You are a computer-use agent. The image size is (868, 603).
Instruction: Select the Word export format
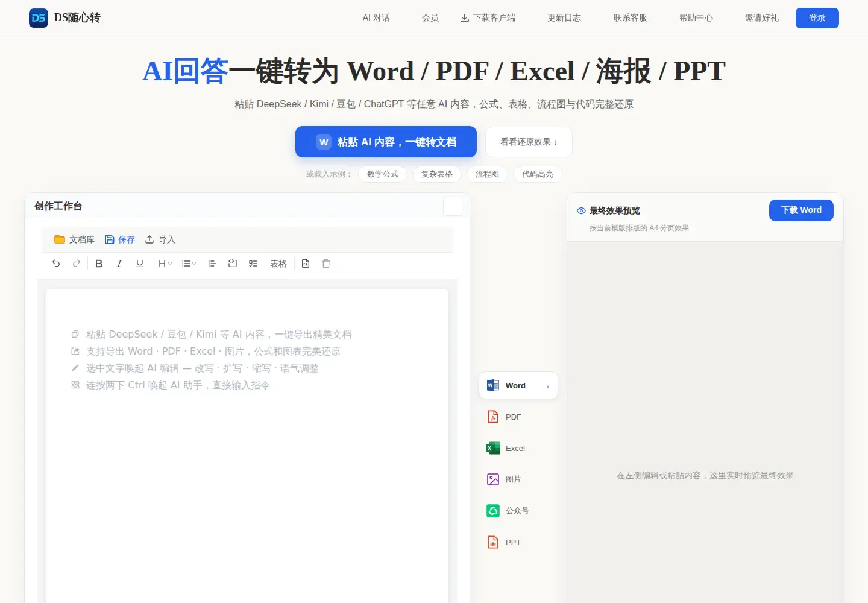tap(518, 386)
